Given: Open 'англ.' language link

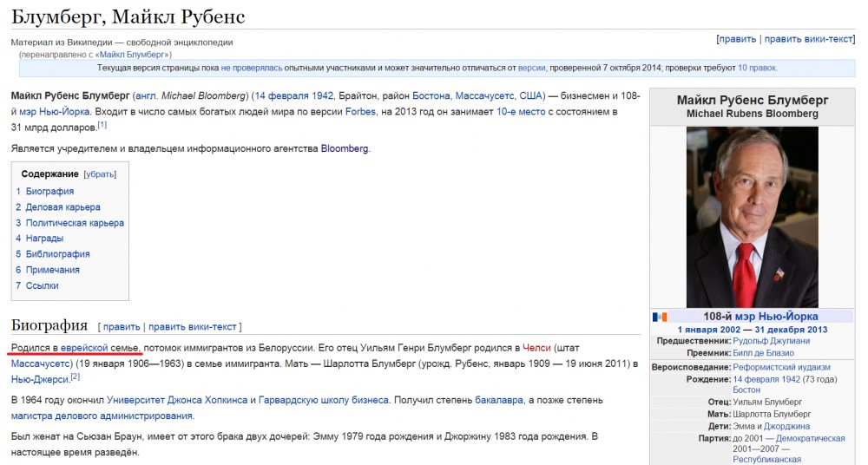Looking at the screenshot, I should click(x=146, y=95).
